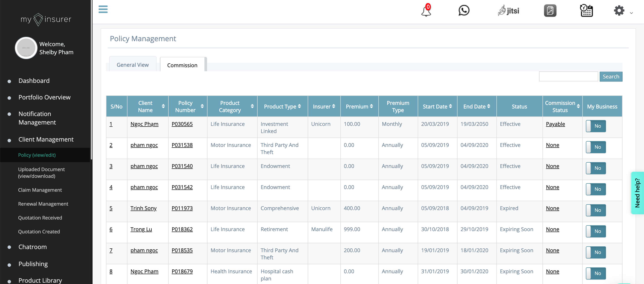
Task: Click the search input field
Action: [x=568, y=77]
